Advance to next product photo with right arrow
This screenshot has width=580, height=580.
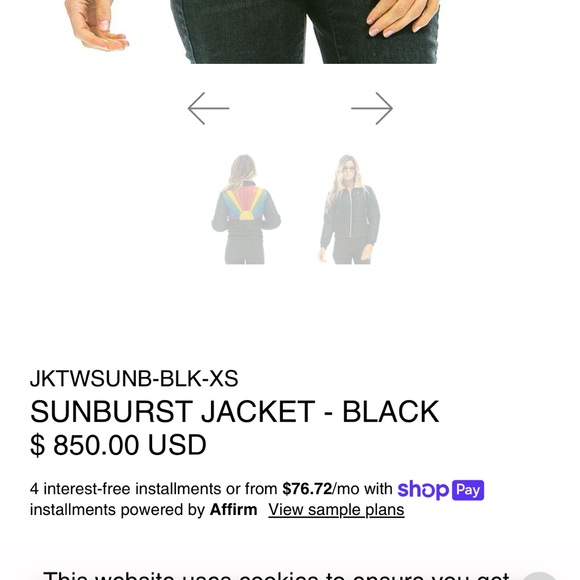(x=372, y=108)
